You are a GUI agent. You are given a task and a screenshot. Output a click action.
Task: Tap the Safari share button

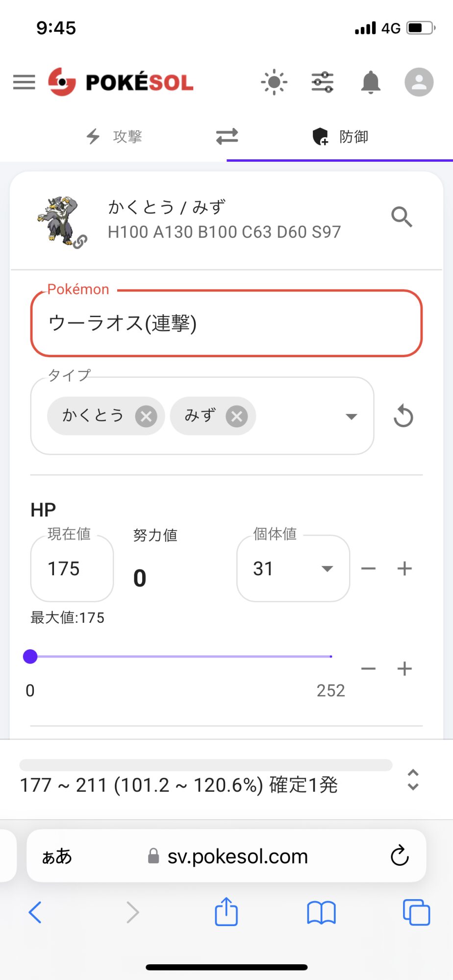(226, 912)
